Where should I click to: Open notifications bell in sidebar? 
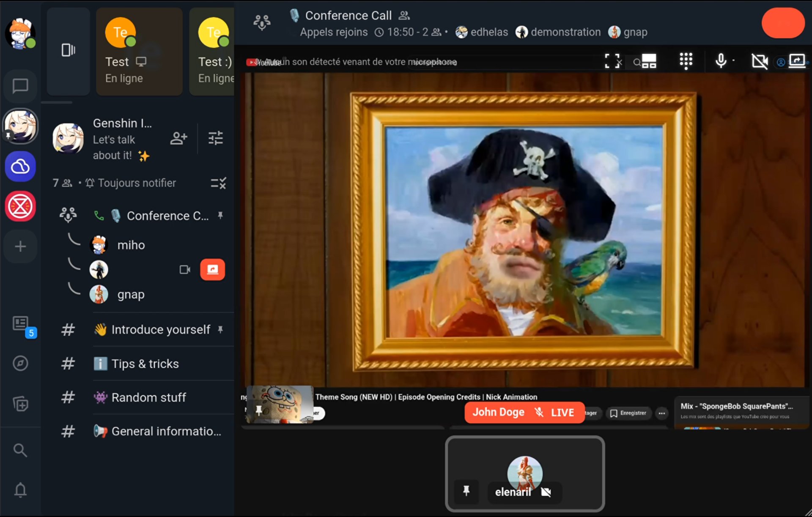(x=20, y=490)
